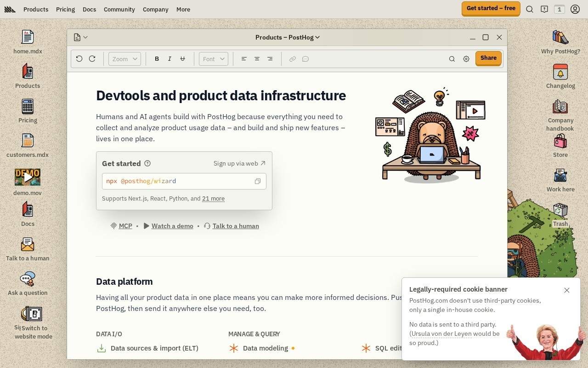This screenshot has height=368, width=588.
Task: Click the PostHog logo in top bar
Action: click(x=10, y=9)
